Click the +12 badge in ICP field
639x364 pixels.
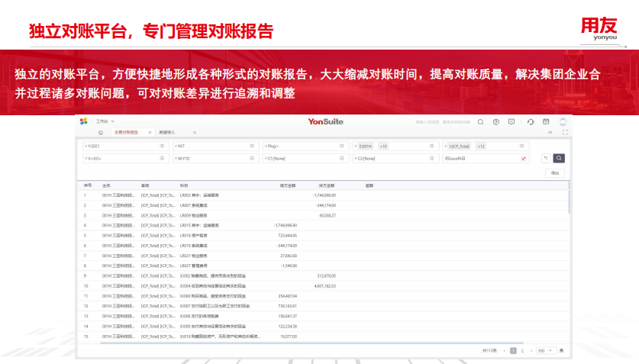[481, 147]
